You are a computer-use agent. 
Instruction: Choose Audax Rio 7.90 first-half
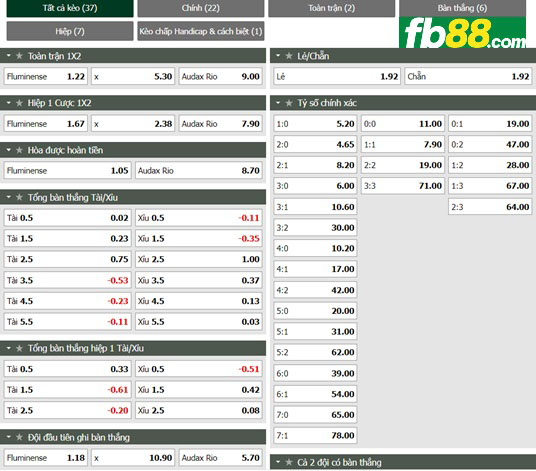coord(220,123)
